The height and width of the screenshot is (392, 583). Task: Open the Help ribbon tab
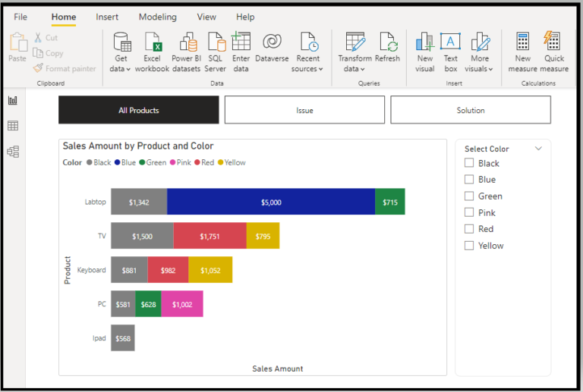pos(245,17)
